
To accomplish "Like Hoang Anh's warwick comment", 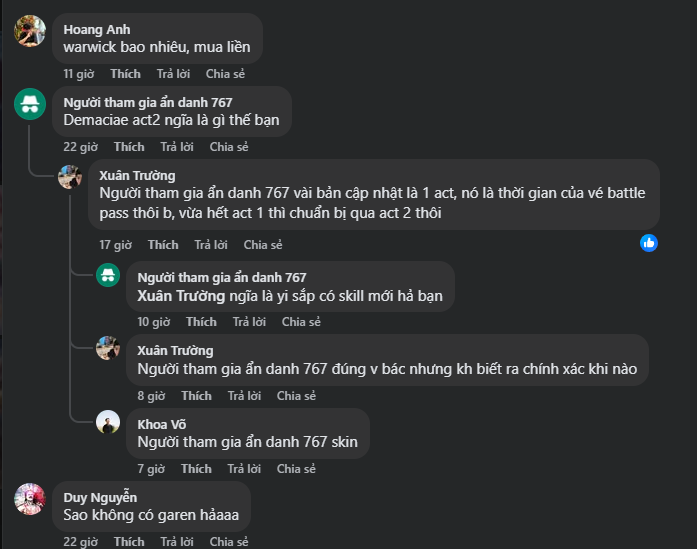I will point(125,74).
